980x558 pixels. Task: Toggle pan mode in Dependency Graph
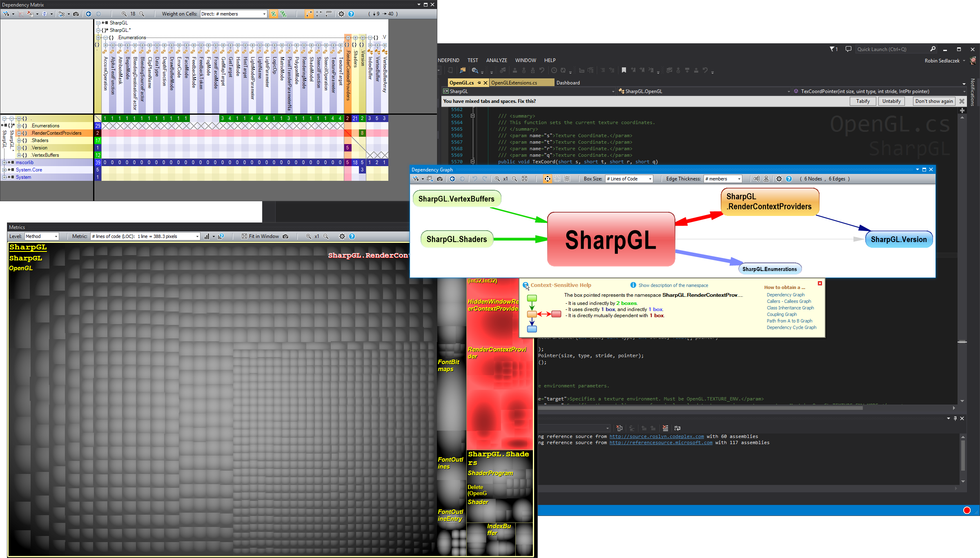[x=547, y=179]
